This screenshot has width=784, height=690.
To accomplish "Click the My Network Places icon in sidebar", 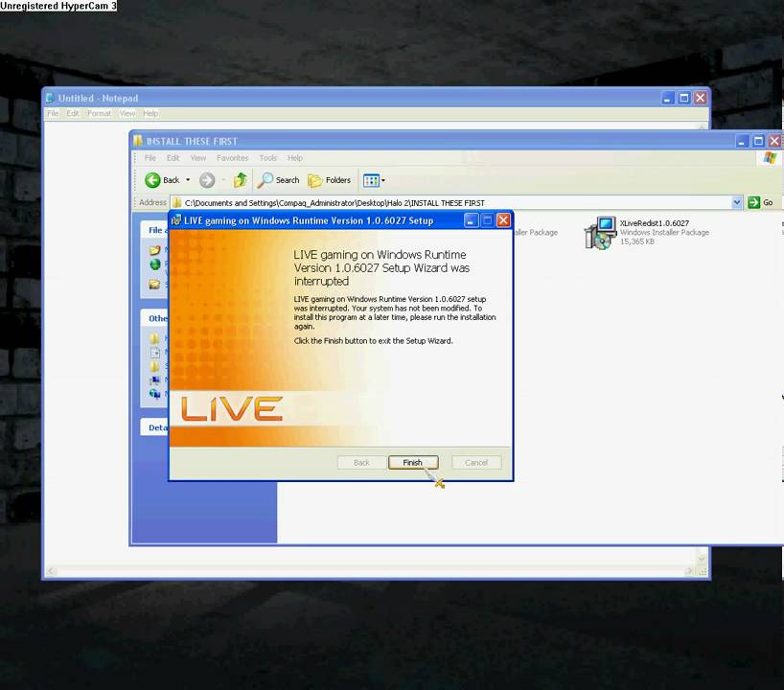I will tap(155, 394).
